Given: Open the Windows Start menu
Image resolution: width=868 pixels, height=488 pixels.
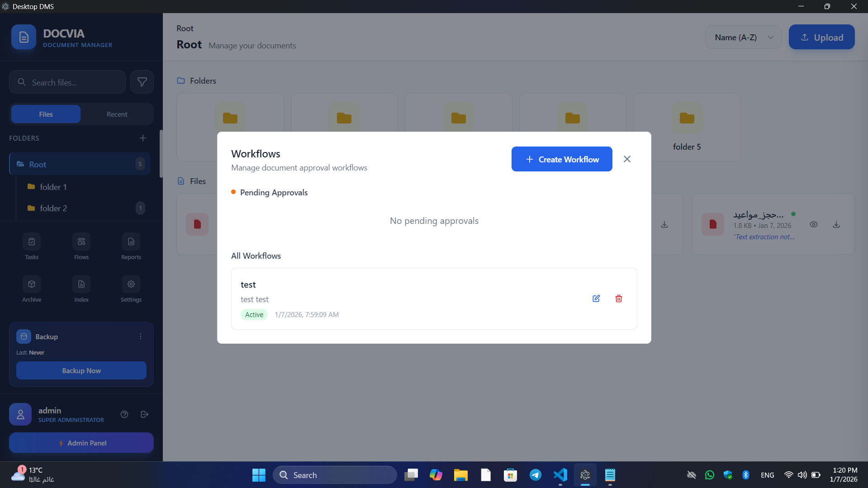Looking at the screenshot, I should click(x=259, y=475).
